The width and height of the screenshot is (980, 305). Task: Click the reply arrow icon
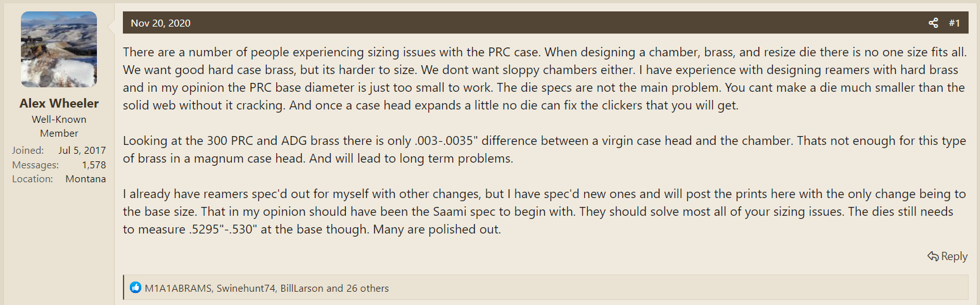tap(932, 256)
